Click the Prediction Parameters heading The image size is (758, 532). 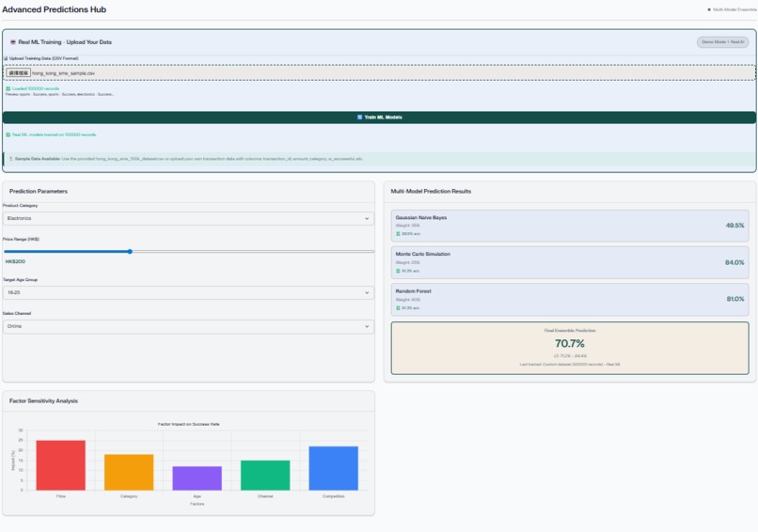click(x=39, y=192)
